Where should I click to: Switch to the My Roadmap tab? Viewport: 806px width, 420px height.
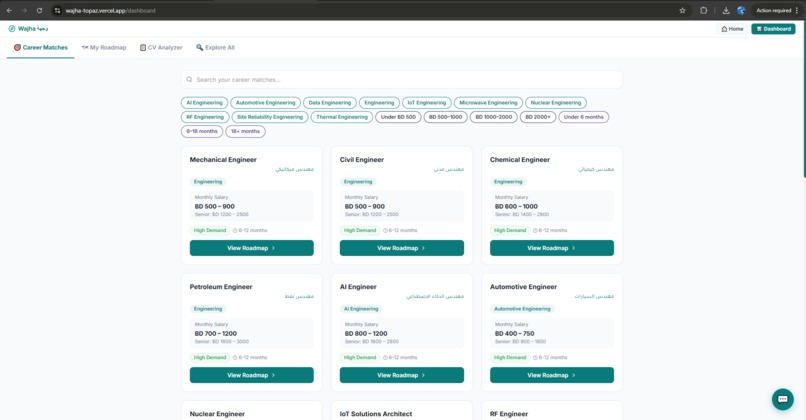104,47
